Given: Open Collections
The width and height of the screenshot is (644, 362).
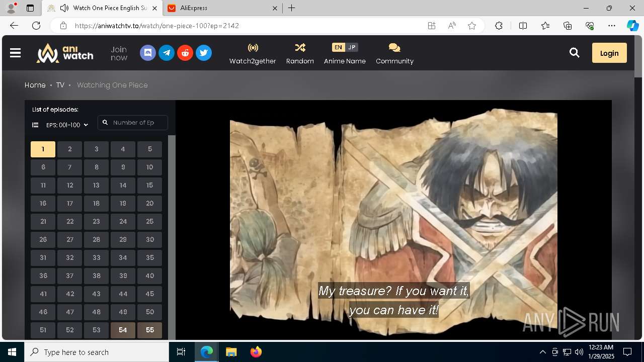Looking at the screenshot, I should pos(568,26).
